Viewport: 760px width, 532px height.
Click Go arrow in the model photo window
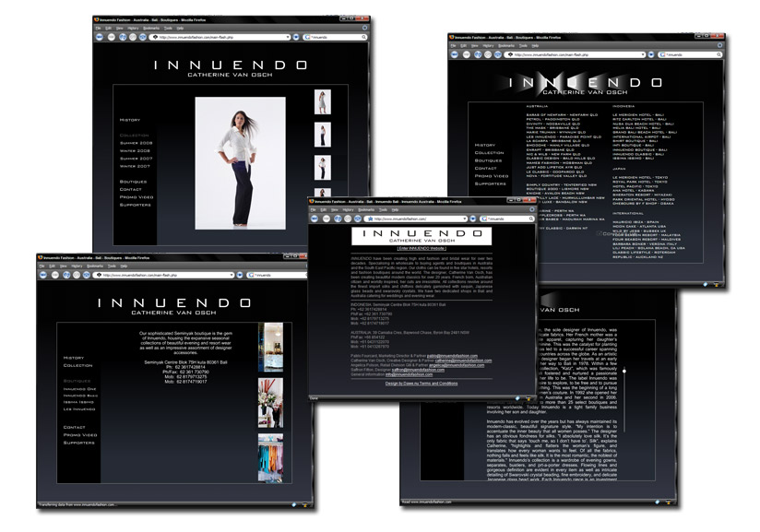click(x=296, y=37)
